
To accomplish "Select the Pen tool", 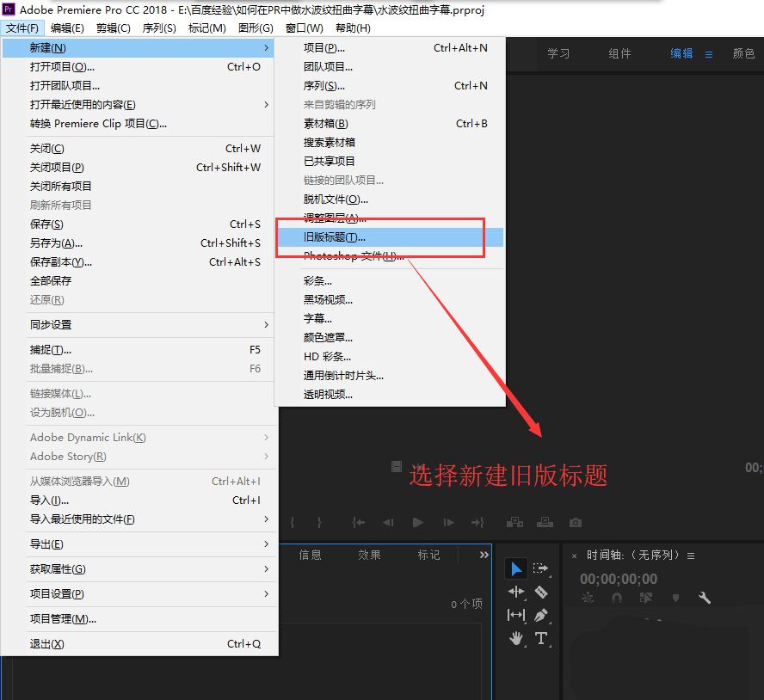I will point(541,615).
